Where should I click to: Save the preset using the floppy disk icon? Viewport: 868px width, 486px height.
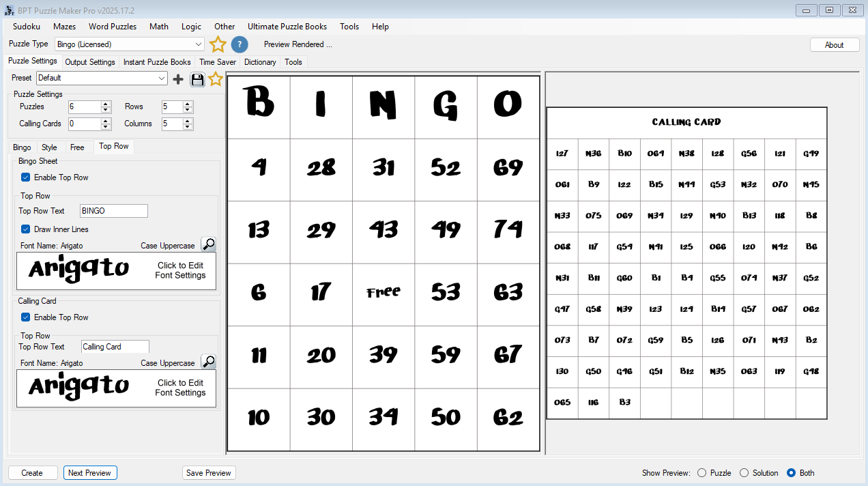197,78
